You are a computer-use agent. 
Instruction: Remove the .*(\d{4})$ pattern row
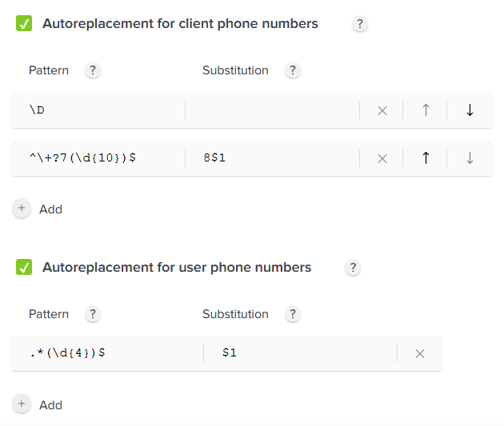point(419,354)
